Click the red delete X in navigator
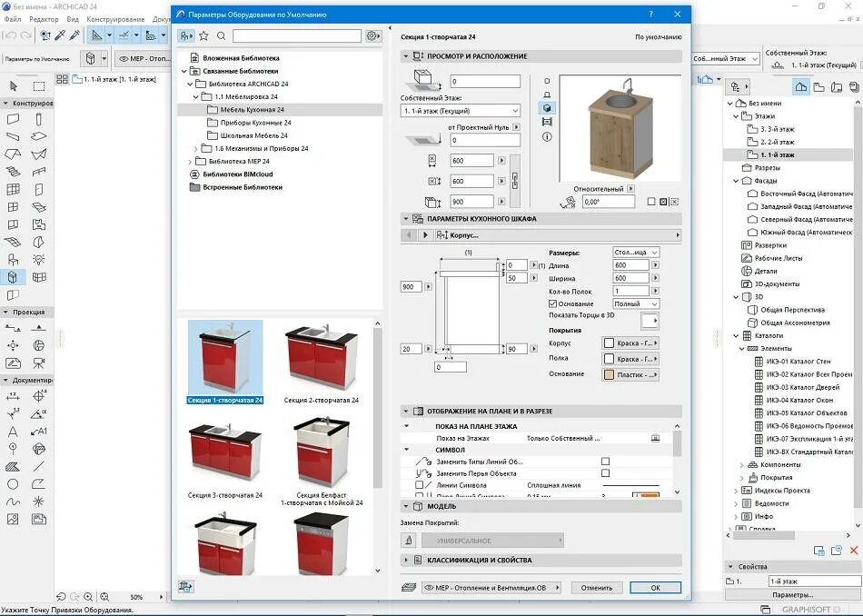 854,550
